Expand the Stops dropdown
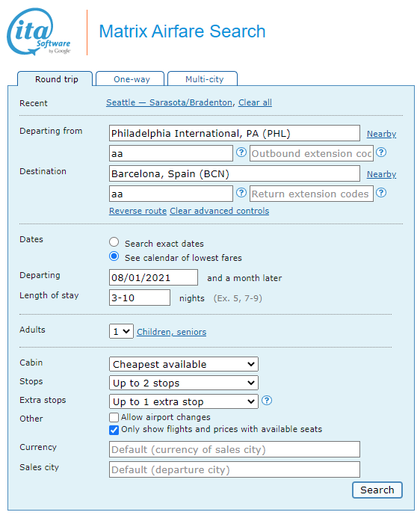Screen dimensions: 420x524 click(x=184, y=383)
